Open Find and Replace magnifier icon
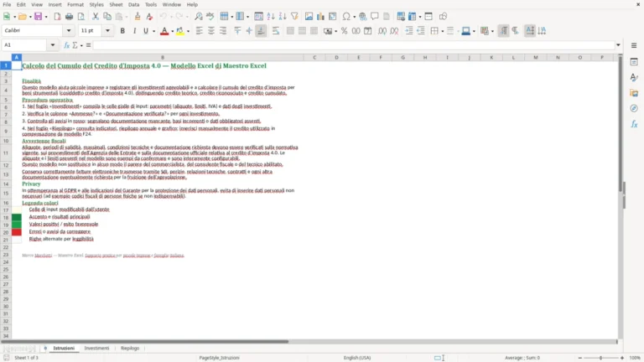The image size is (644, 362). pos(199,17)
